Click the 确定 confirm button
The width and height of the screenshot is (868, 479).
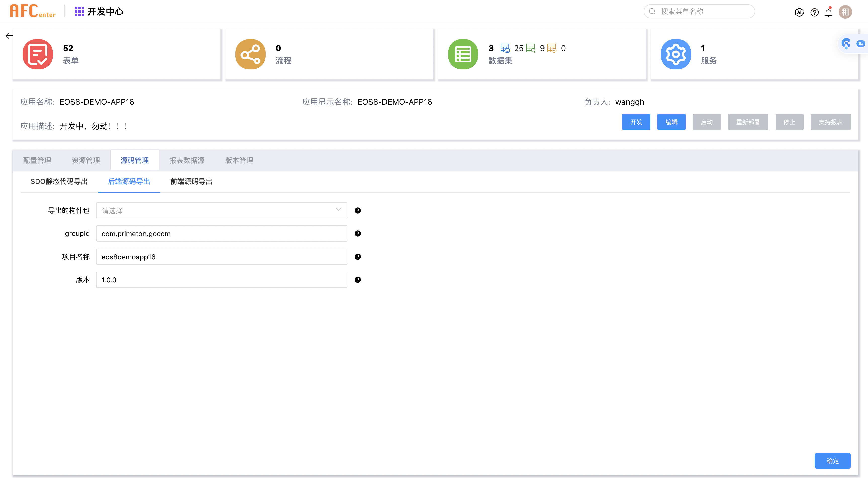(832, 461)
